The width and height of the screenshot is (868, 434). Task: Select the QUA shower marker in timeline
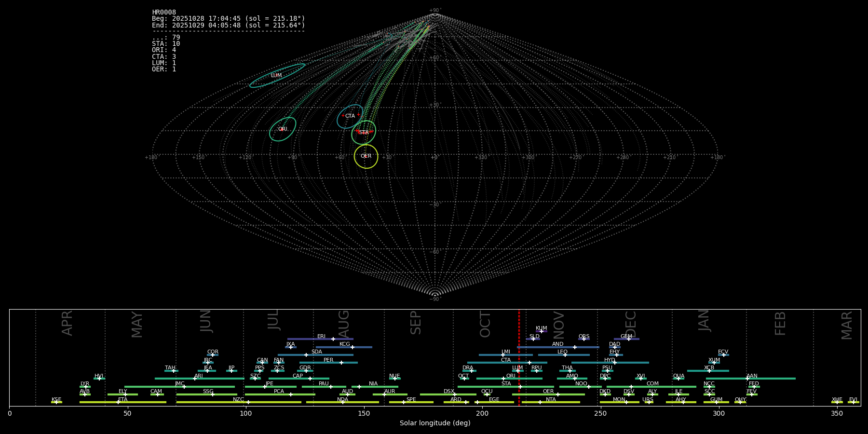678,379
